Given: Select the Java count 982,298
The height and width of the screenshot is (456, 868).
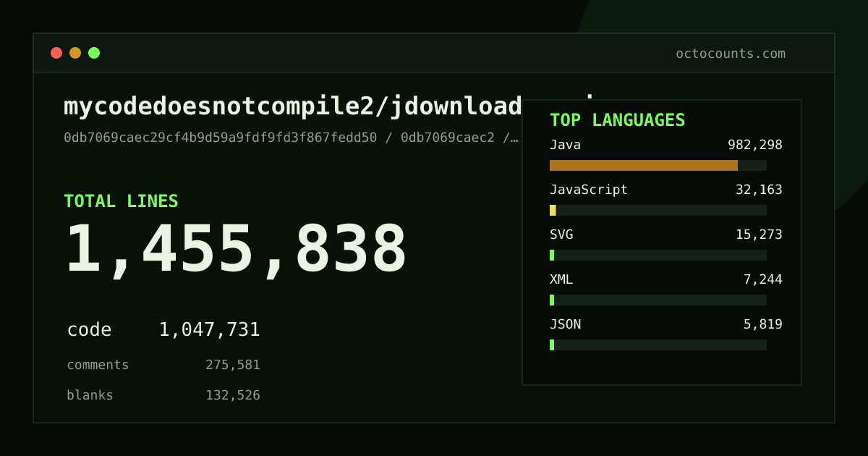Looking at the screenshot, I should (755, 145).
